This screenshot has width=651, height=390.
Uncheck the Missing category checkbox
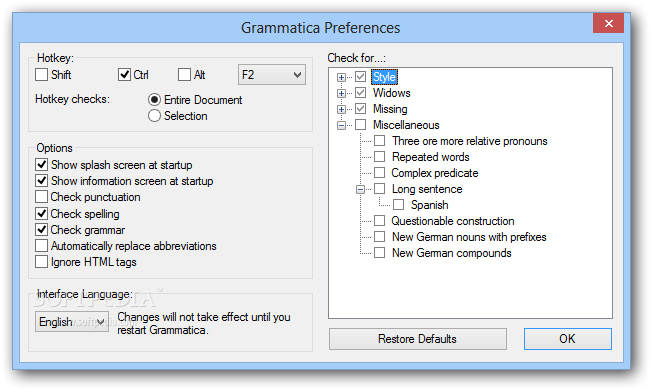pos(360,109)
